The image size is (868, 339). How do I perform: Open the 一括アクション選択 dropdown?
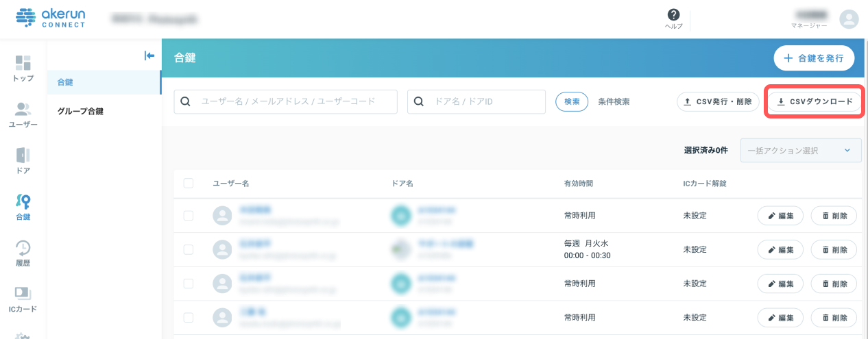(x=801, y=151)
